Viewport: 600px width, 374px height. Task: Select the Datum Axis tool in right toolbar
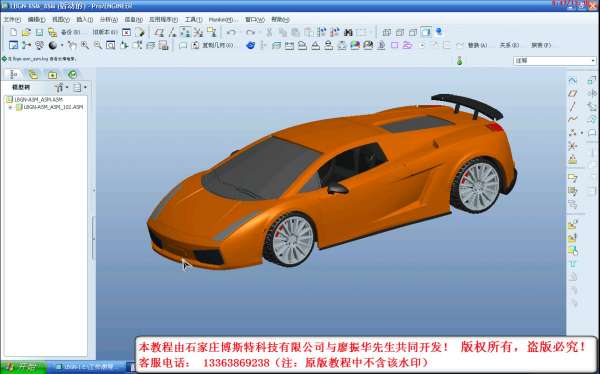(x=572, y=106)
